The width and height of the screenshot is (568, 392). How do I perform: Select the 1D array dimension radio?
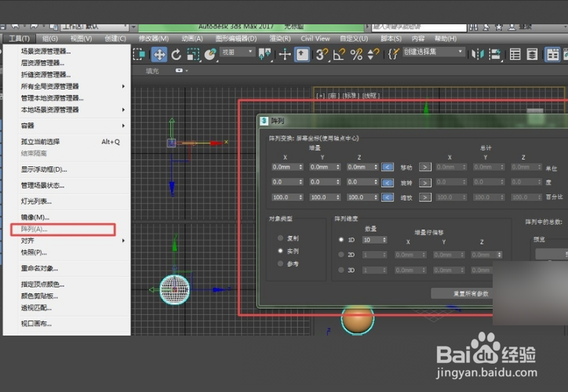340,240
